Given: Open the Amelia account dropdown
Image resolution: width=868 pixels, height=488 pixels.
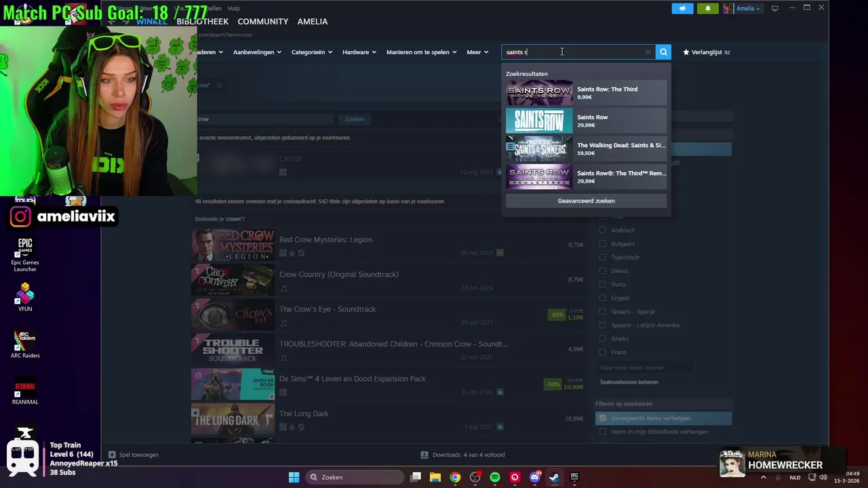Looking at the screenshot, I should point(748,8).
